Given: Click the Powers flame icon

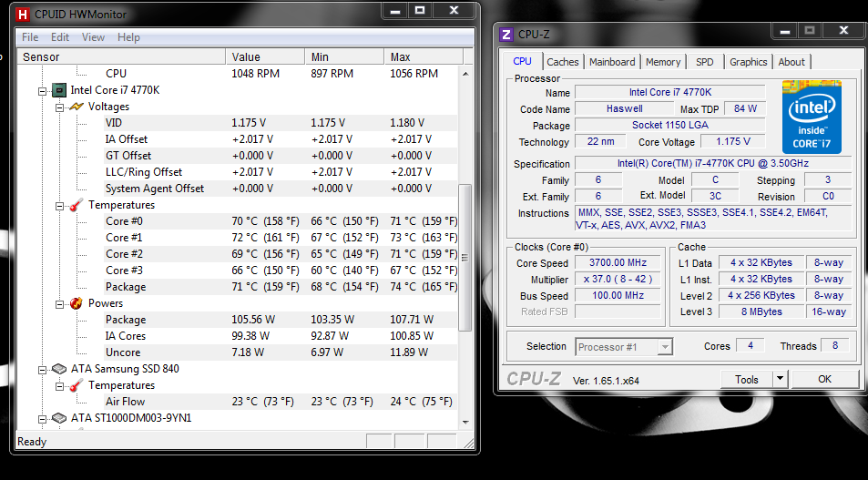Looking at the screenshot, I should [x=77, y=303].
